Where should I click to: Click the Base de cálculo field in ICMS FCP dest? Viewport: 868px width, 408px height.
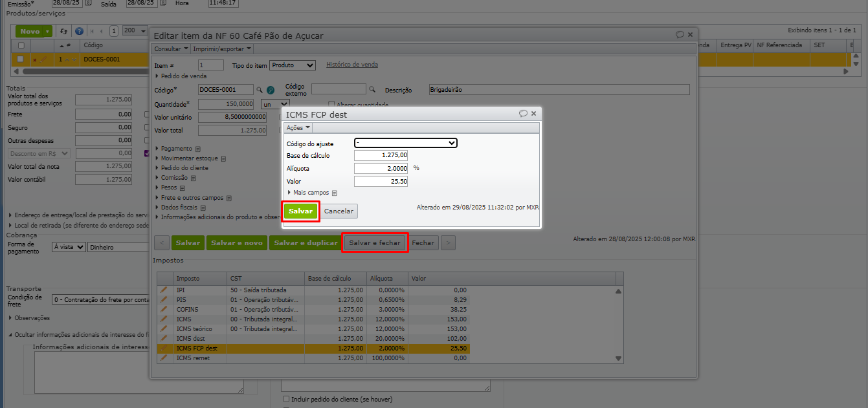tap(381, 155)
